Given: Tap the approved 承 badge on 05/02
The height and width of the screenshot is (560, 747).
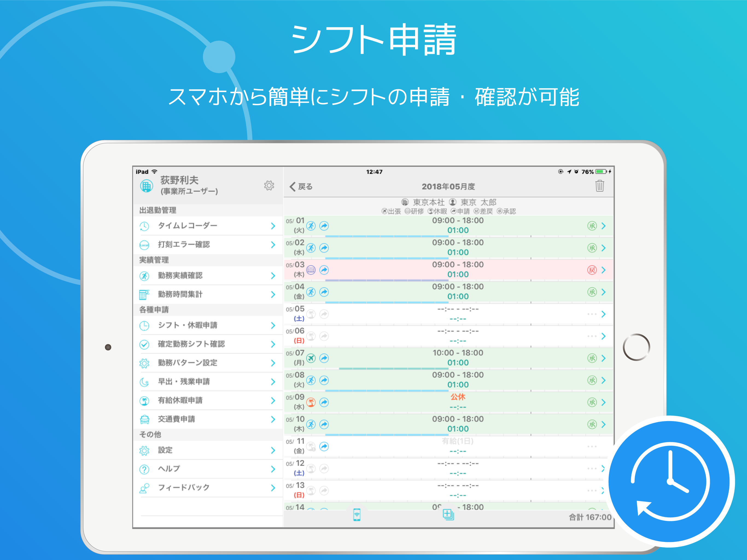Looking at the screenshot, I should click(x=592, y=248).
